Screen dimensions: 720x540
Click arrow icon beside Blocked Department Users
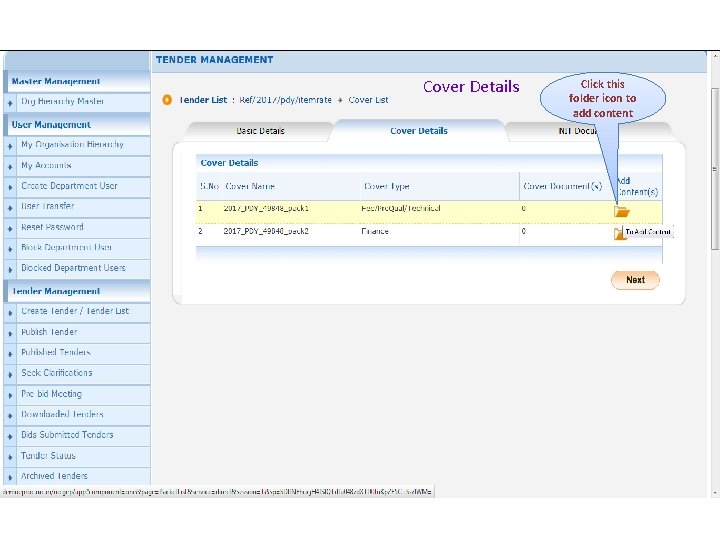(10, 270)
